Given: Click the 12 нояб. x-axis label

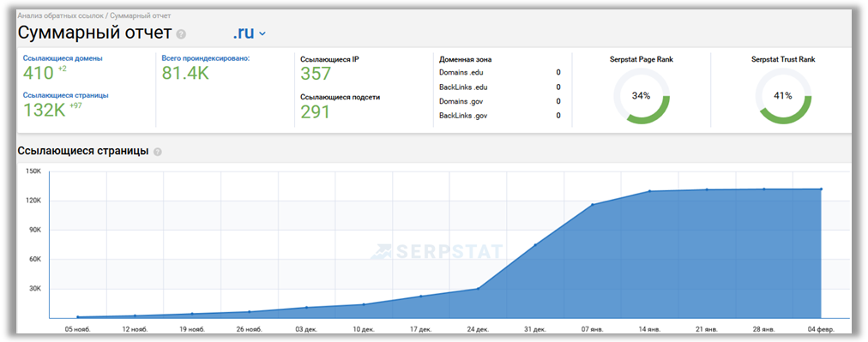Looking at the screenshot, I should (x=135, y=329).
